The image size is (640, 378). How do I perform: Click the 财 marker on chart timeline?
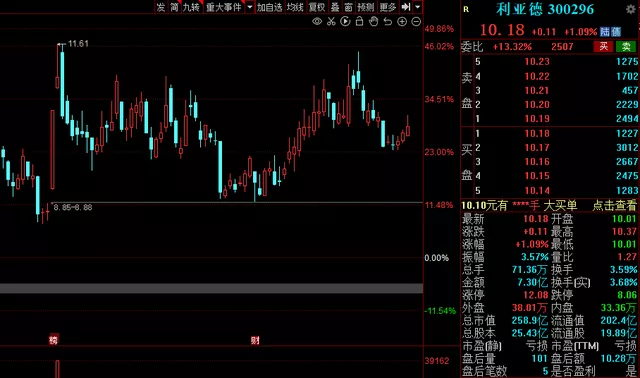click(x=255, y=340)
